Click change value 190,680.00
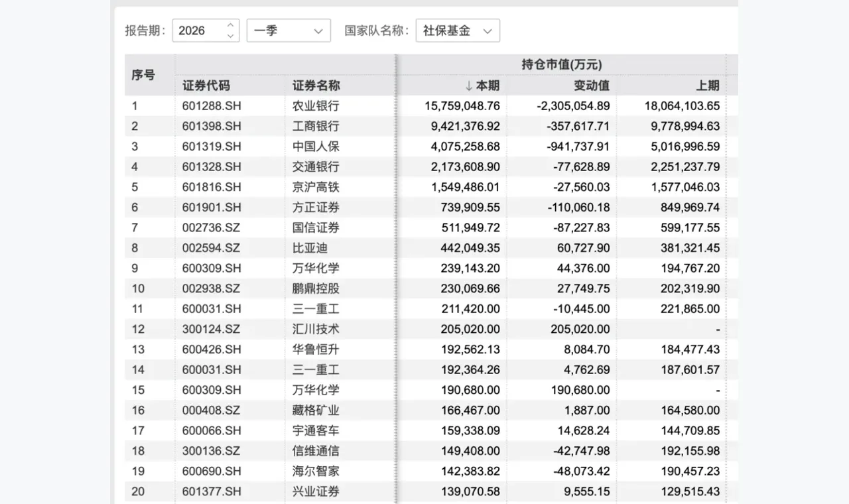The height and width of the screenshot is (504, 849). tap(580, 390)
